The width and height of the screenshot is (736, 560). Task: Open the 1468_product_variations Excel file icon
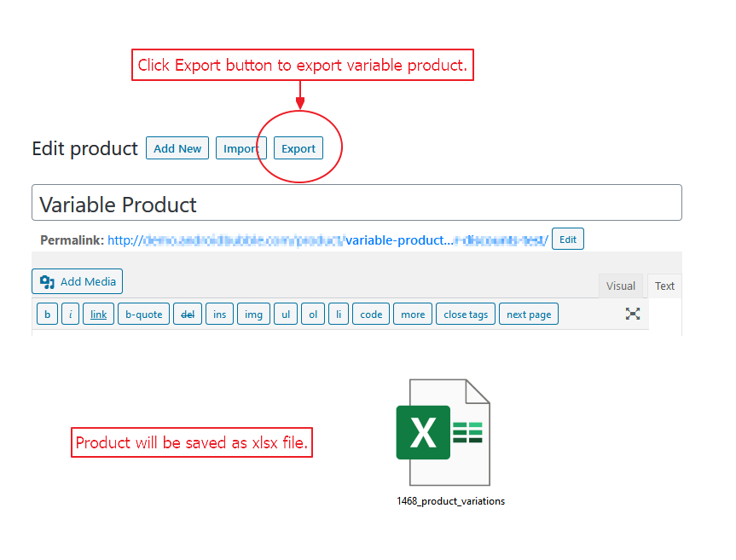(x=443, y=432)
